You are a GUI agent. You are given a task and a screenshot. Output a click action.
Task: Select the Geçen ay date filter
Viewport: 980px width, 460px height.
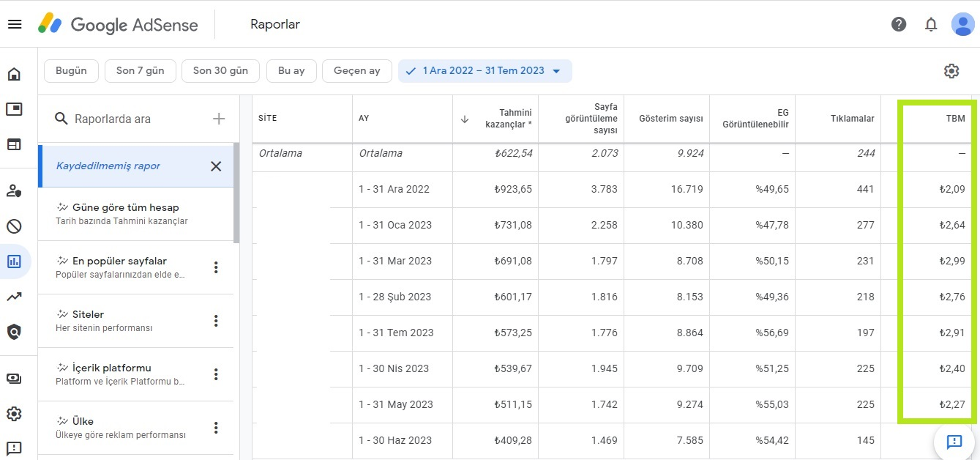(x=357, y=71)
